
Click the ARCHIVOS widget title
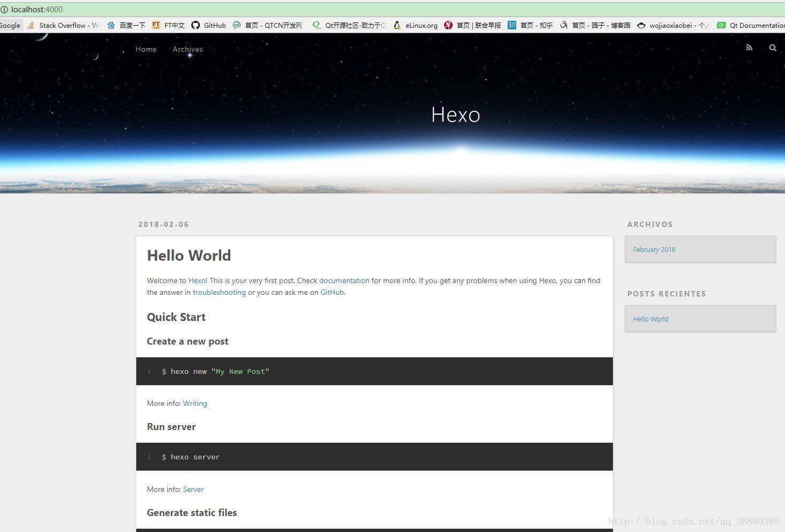[650, 224]
